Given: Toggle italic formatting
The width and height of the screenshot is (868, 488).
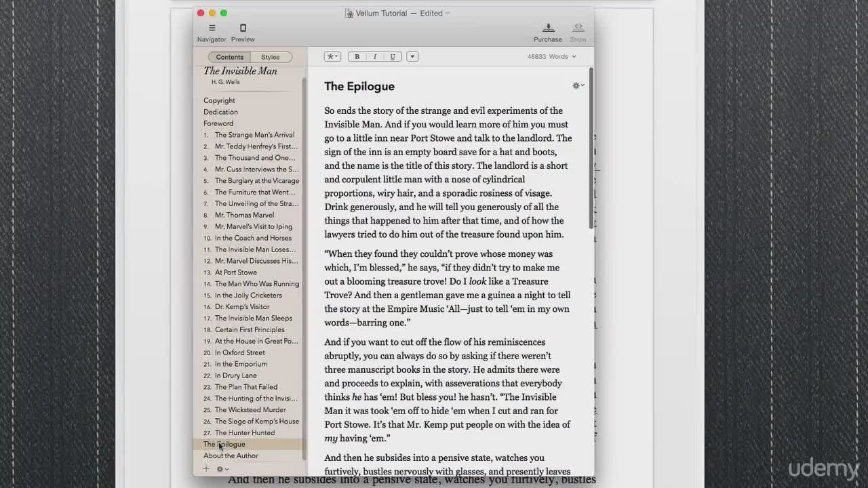Looking at the screenshot, I should [374, 57].
